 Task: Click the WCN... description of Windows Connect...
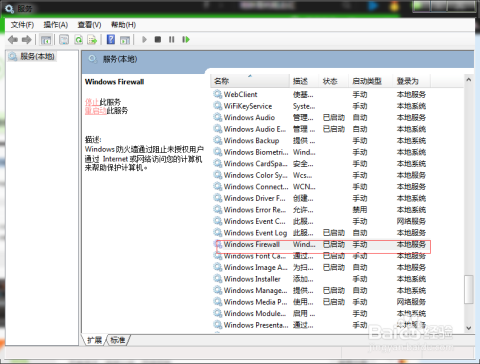tap(304, 187)
